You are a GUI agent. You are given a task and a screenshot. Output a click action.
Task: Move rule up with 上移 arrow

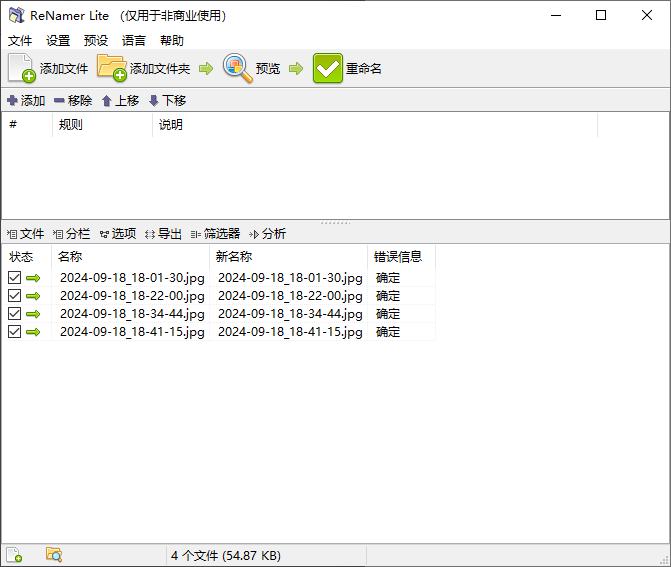pyautogui.click(x=107, y=100)
